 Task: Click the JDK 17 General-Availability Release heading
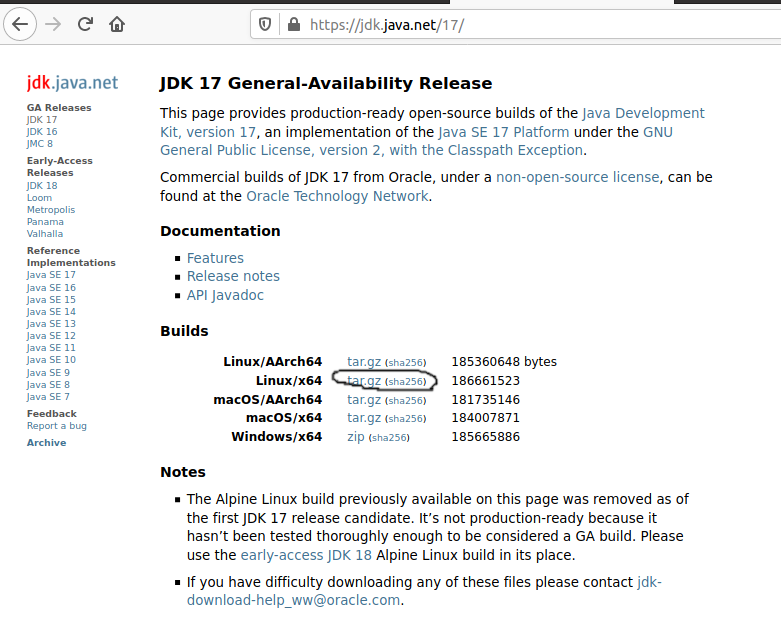[326, 83]
